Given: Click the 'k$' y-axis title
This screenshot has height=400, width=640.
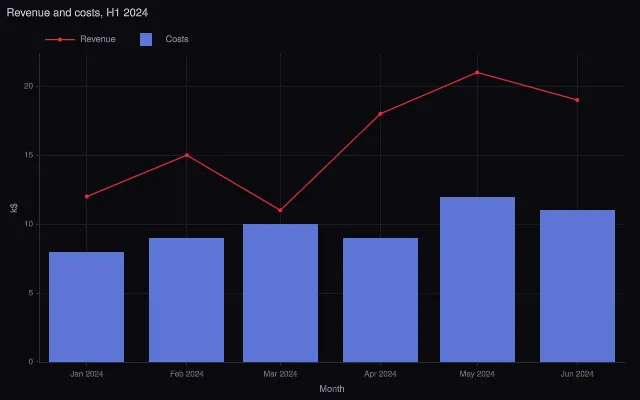Looking at the screenshot, I should point(13,208).
